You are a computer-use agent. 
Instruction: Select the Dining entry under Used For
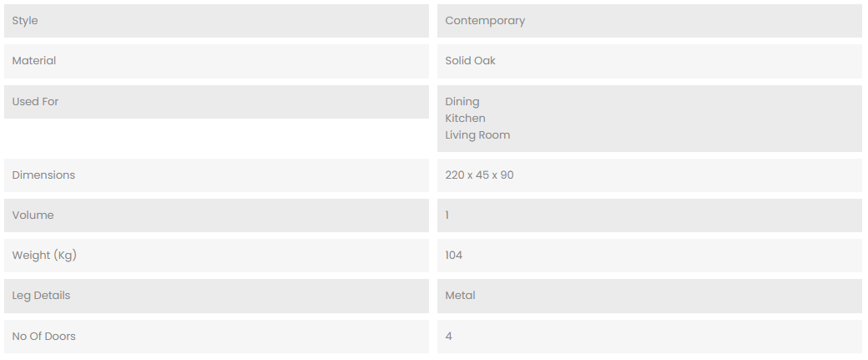point(462,102)
